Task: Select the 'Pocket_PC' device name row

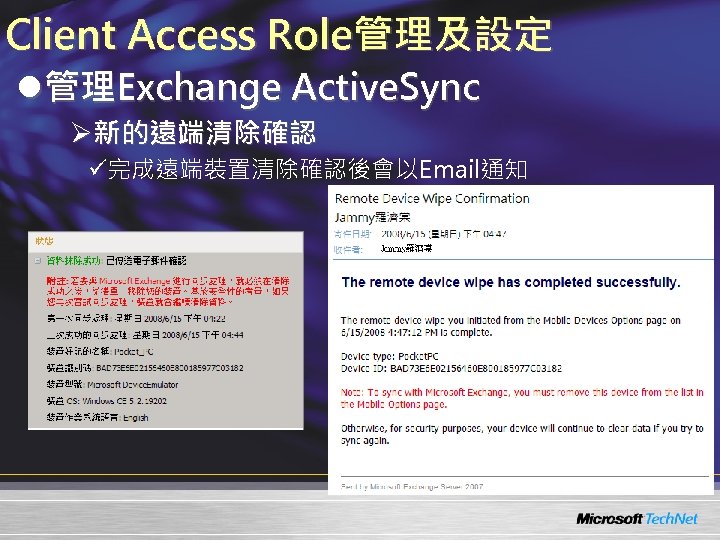Action: (x=100, y=351)
